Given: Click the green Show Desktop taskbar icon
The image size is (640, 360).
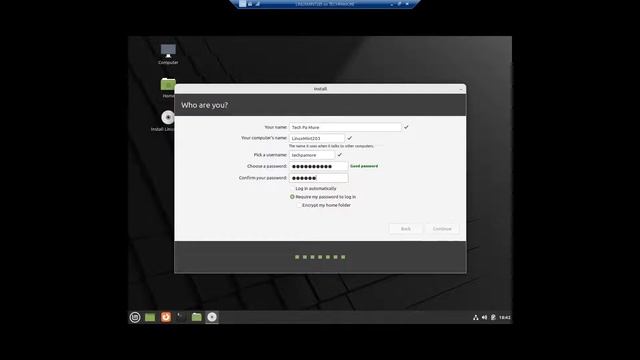Looking at the screenshot, I should [x=150, y=317].
